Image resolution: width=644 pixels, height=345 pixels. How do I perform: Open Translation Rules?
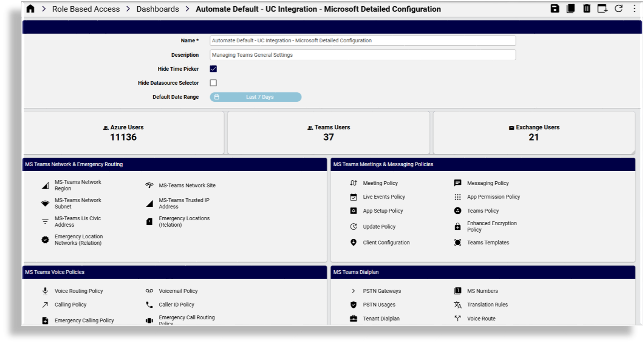487,305
